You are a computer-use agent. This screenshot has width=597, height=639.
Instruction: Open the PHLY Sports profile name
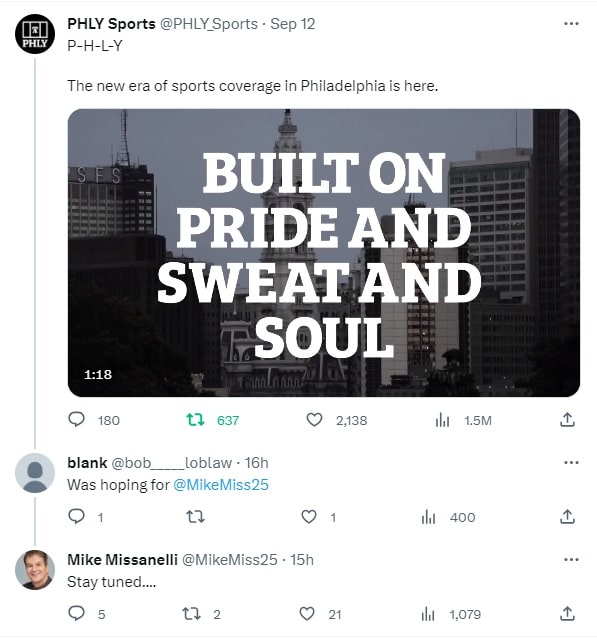click(x=111, y=24)
